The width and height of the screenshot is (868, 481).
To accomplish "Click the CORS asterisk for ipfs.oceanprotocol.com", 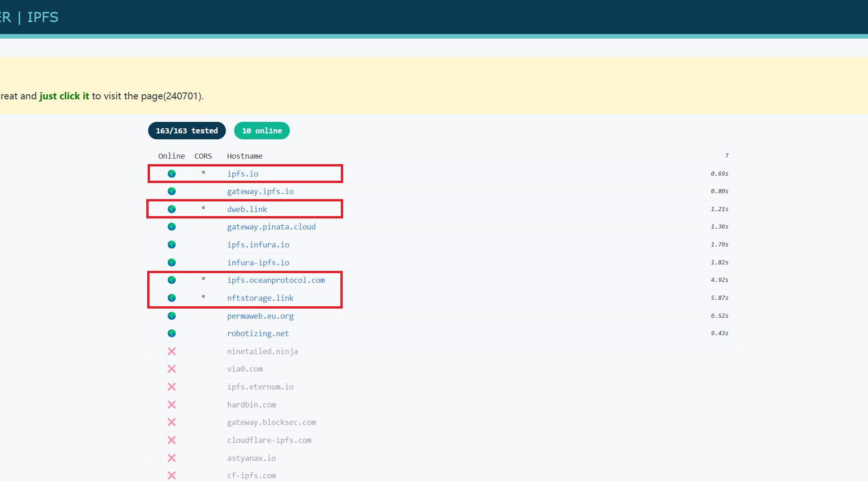I will tap(203, 279).
